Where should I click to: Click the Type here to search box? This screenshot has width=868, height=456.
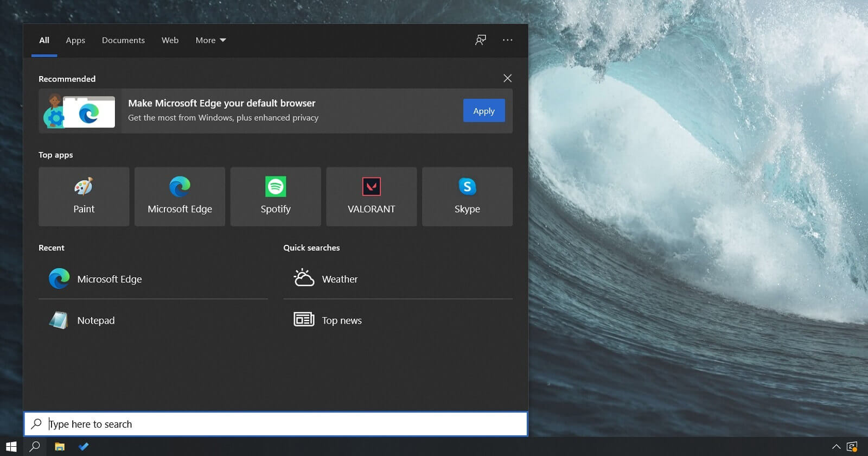282,424
